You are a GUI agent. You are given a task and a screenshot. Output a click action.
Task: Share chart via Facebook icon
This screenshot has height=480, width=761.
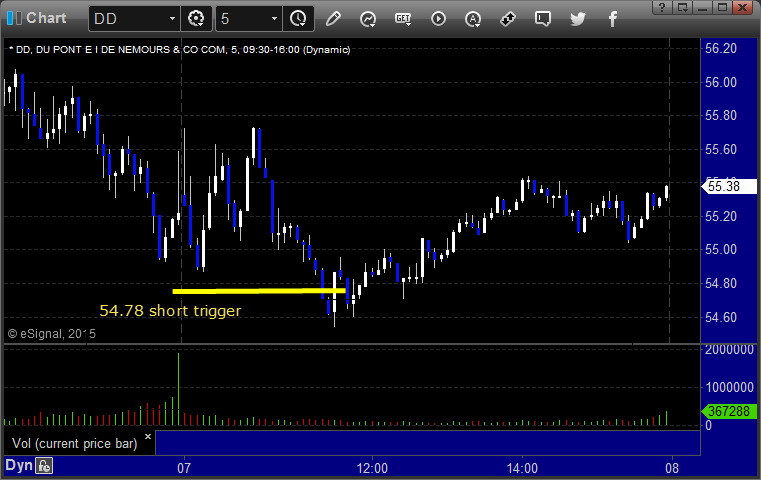pyautogui.click(x=613, y=19)
